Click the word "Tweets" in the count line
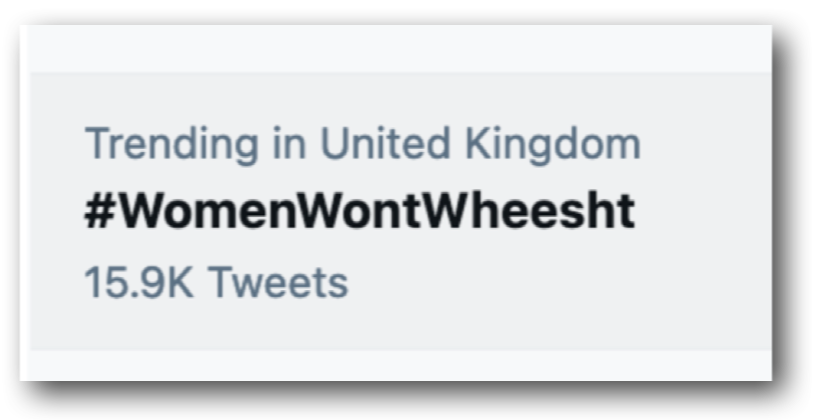The image size is (814, 420). pyautogui.click(x=277, y=283)
